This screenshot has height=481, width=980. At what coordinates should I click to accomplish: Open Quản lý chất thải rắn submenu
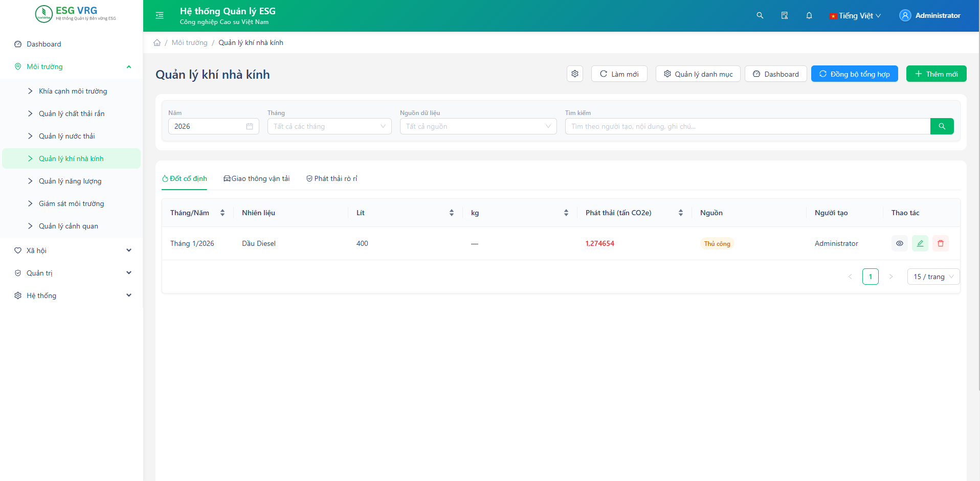[x=72, y=113]
